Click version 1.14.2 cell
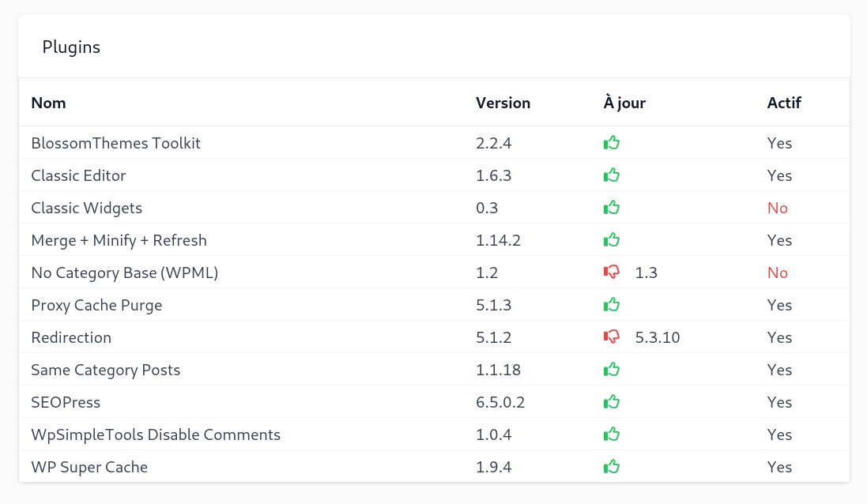 tap(498, 240)
